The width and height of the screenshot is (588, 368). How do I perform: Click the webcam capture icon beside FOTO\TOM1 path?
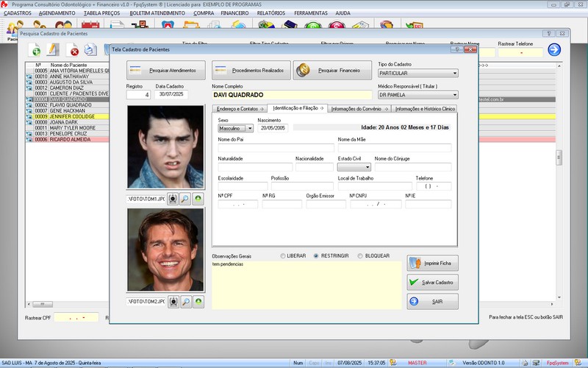[173, 199]
